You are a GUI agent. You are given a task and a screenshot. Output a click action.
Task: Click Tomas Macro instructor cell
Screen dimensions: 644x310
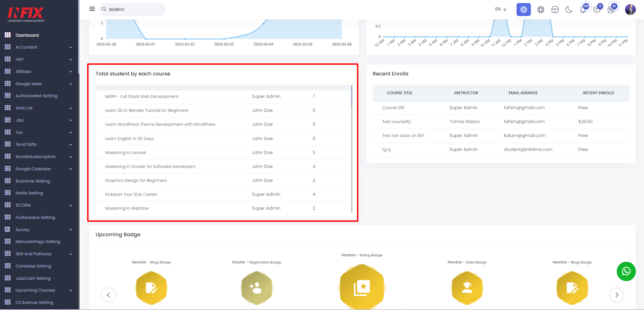[x=465, y=122]
